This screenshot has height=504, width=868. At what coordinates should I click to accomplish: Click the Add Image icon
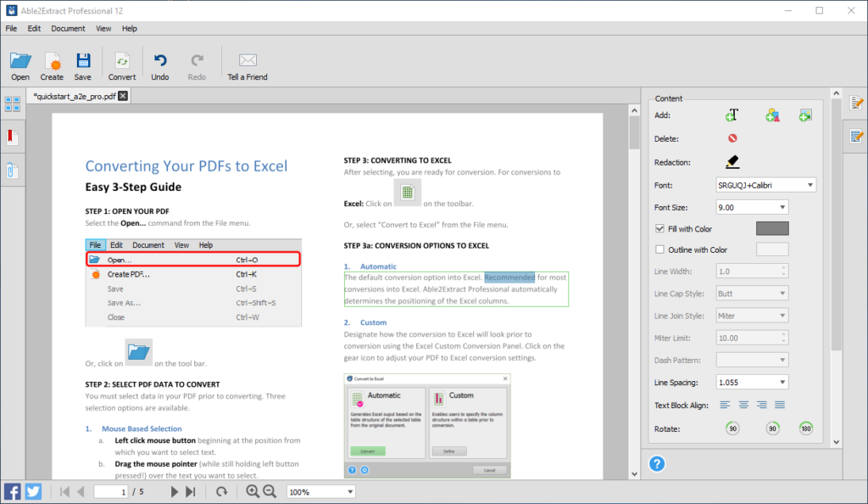click(805, 115)
